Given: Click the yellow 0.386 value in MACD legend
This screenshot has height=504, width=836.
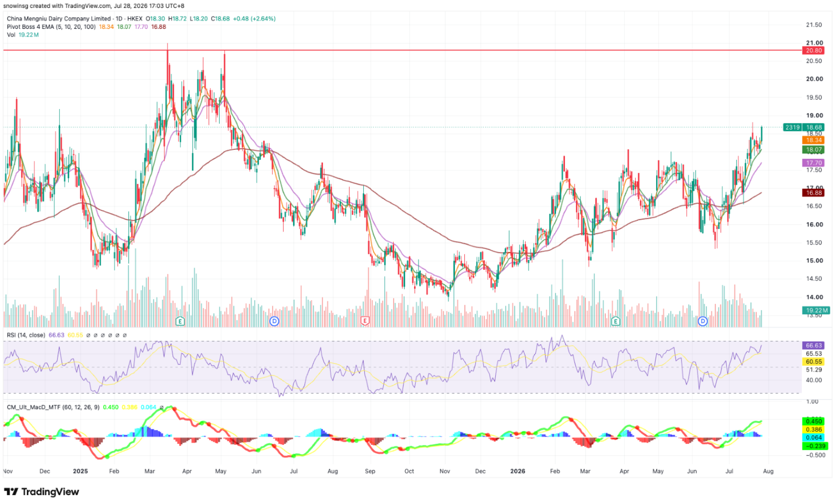Looking at the screenshot, I should pyautogui.click(x=130, y=407).
